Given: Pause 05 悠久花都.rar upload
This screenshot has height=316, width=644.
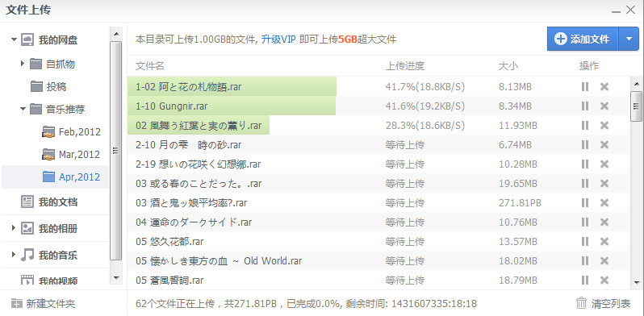Looking at the screenshot, I should 585,241.
